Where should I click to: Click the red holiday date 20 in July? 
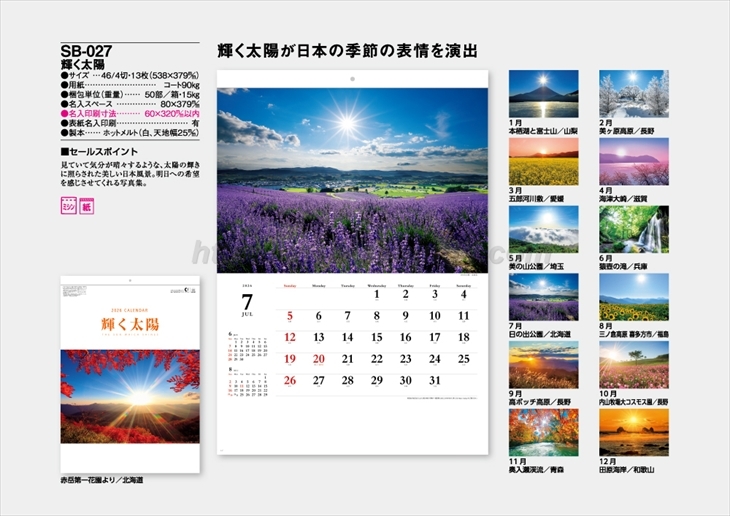pyautogui.click(x=319, y=359)
